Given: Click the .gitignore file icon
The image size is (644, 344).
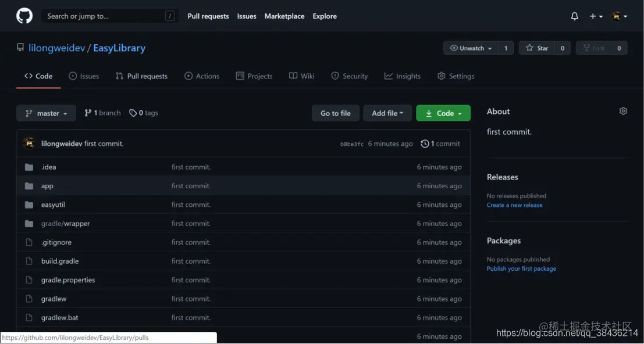Looking at the screenshot, I should tap(29, 242).
